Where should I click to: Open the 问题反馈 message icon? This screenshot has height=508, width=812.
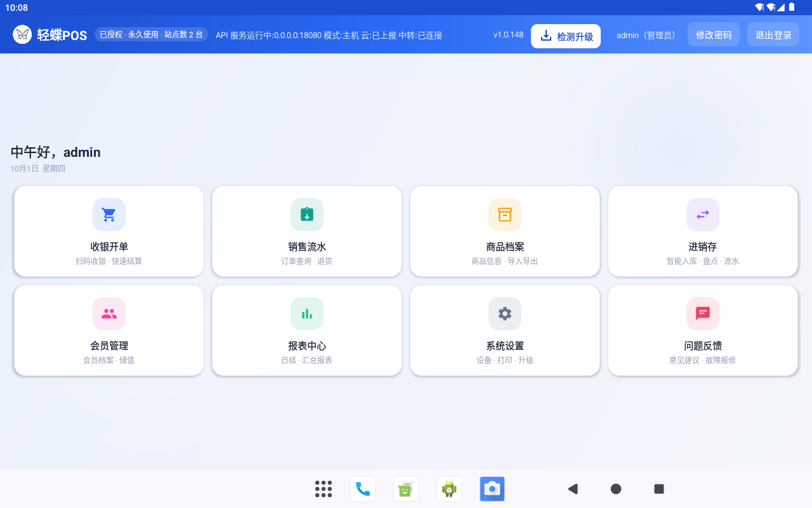703,314
